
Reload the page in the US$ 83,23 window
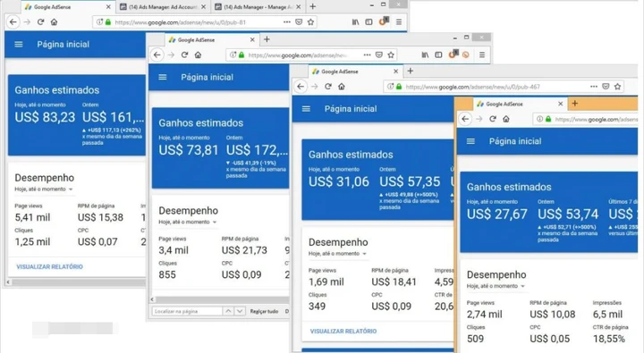[40, 21]
